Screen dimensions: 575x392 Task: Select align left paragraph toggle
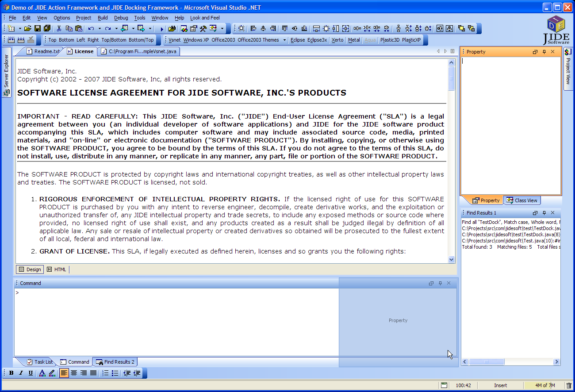click(x=64, y=373)
